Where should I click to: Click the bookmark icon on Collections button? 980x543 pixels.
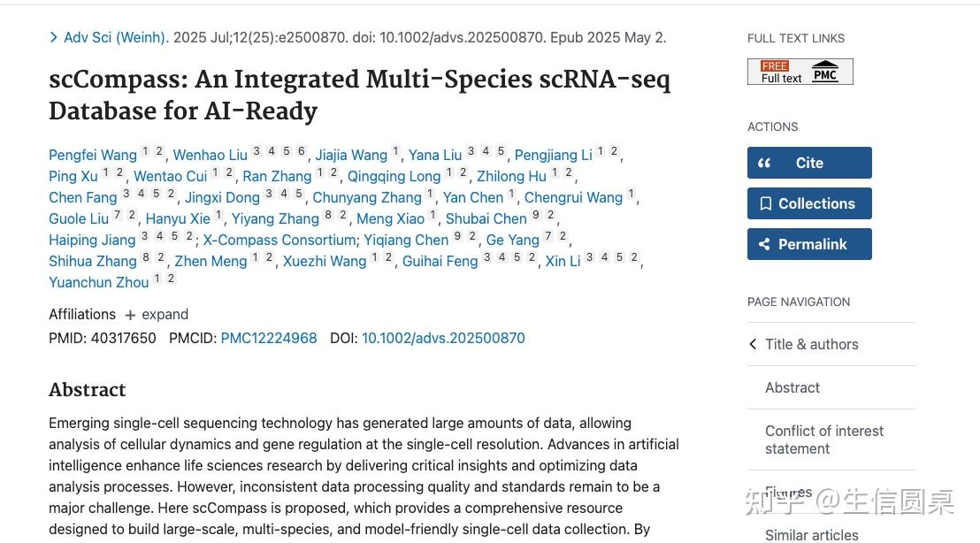tap(765, 203)
